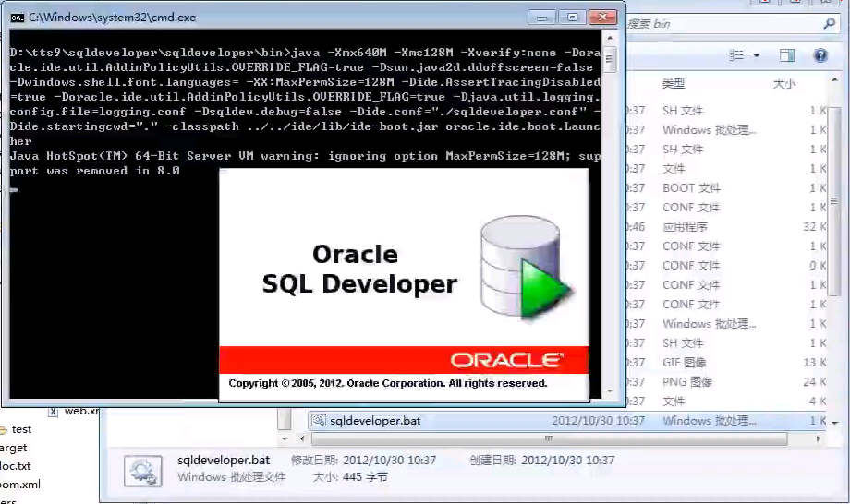Click 修改日期 value 2012/10/30 10:37 in details pane
The height and width of the screenshot is (504, 850).
pyautogui.click(x=389, y=460)
